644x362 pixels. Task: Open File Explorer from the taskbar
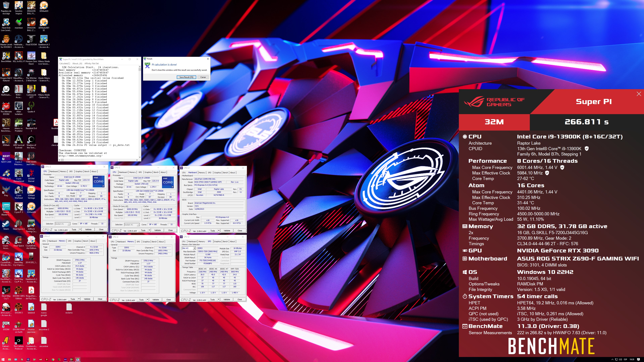(x=10, y=359)
